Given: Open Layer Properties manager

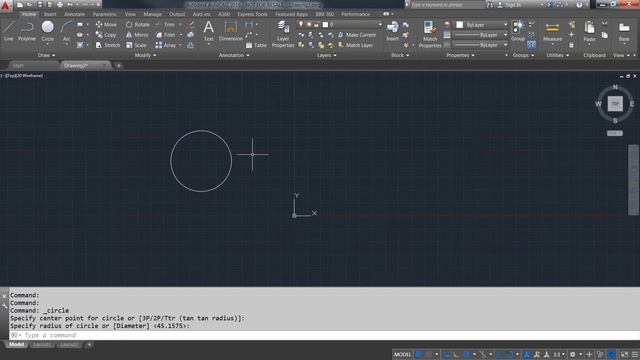Looking at the screenshot, I should point(283,34).
